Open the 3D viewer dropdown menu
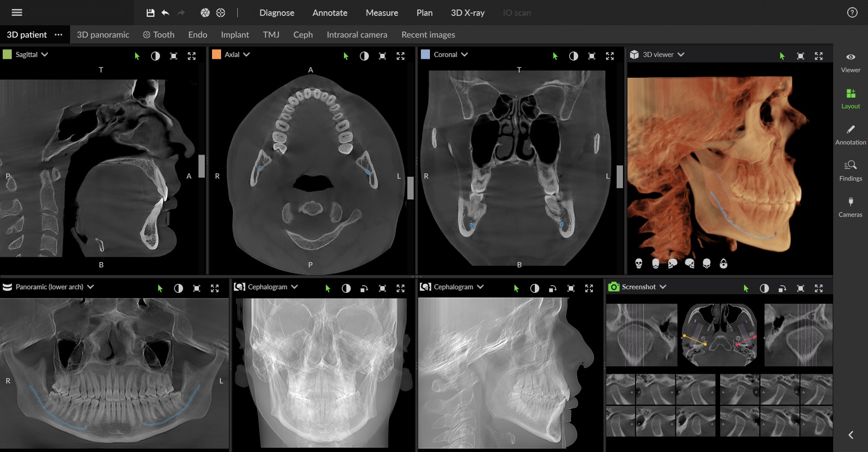The height and width of the screenshot is (452, 868). pos(681,54)
